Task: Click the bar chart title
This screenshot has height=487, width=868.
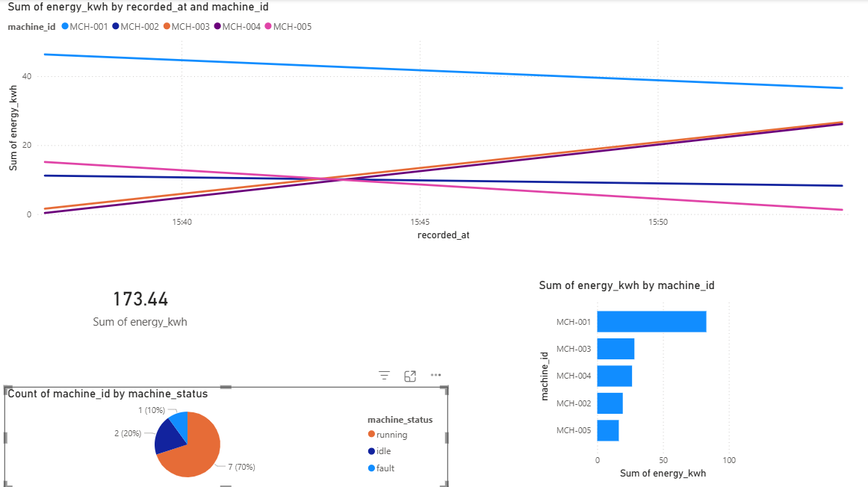Action: 626,285
